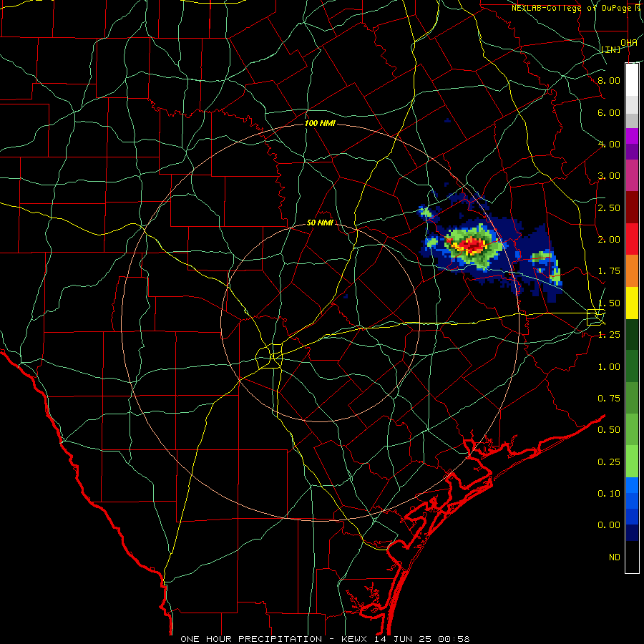Click the 1.75 legend value
This screenshot has height=644, width=644.
pos(609,271)
